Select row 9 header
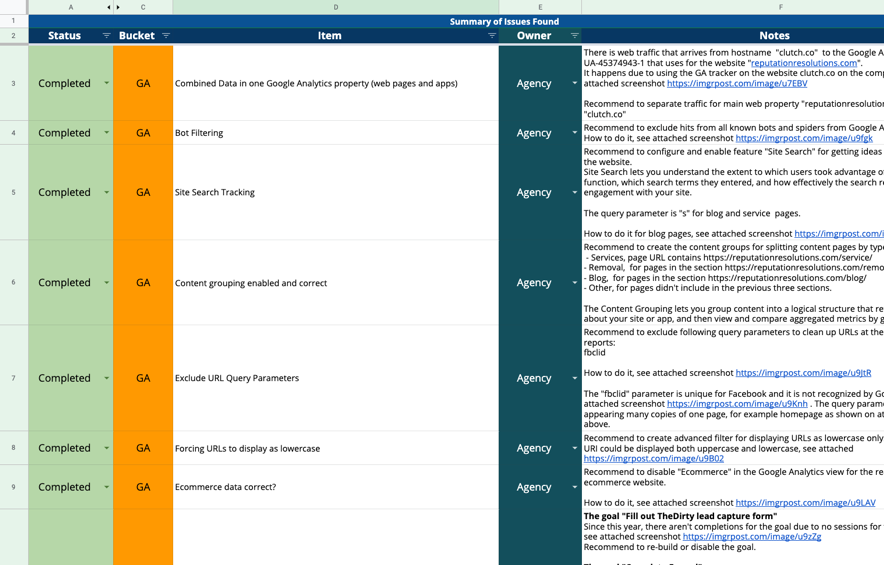This screenshot has width=884, height=565. point(14,487)
